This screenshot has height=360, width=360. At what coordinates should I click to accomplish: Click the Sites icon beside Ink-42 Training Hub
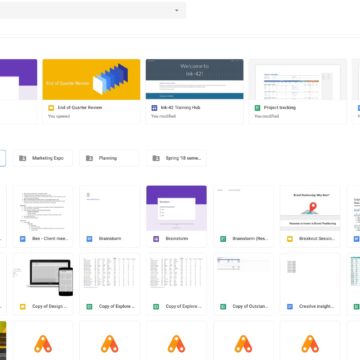[154, 108]
